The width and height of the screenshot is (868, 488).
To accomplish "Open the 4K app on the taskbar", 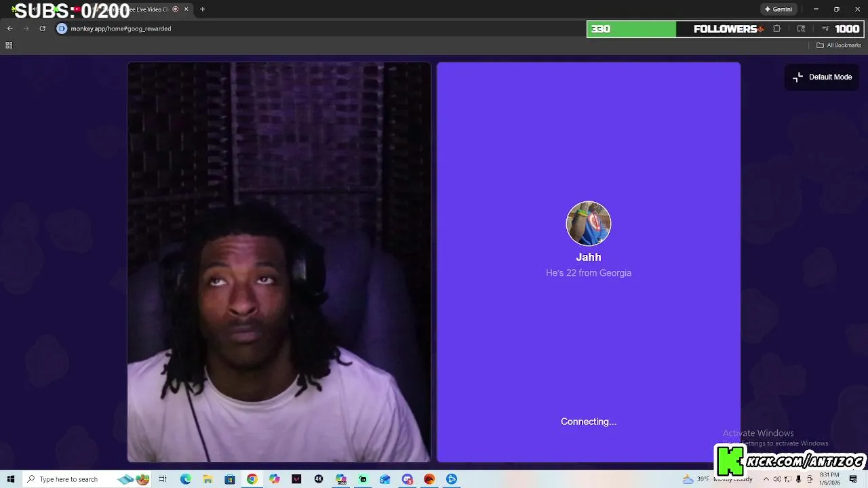I will pyautogui.click(x=318, y=479).
